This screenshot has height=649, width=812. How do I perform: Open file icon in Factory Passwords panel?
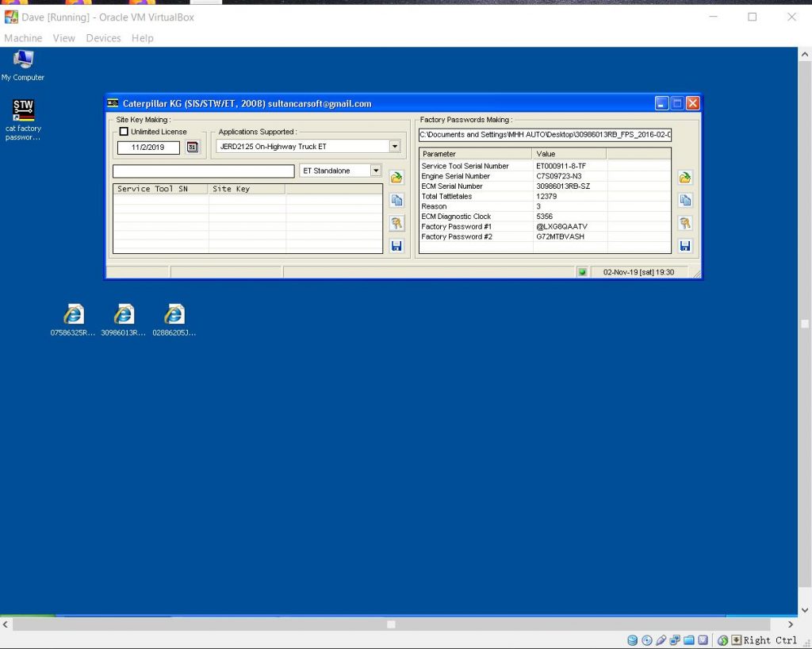click(x=685, y=178)
